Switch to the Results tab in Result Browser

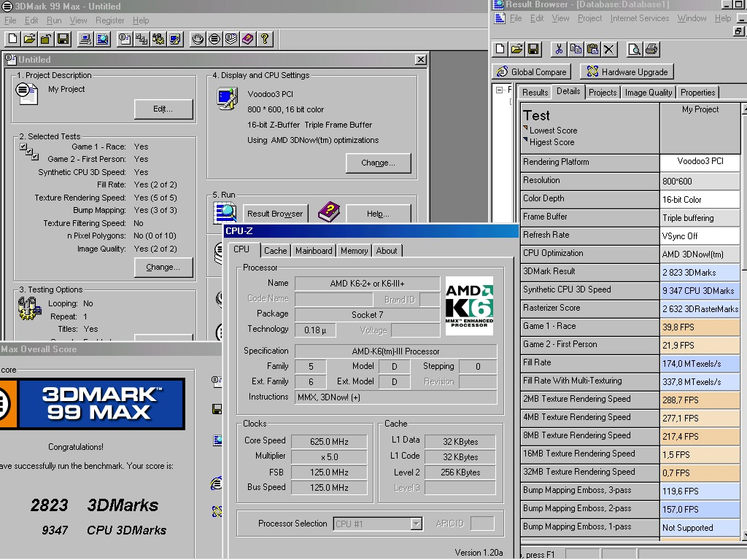click(x=535, y=93)
